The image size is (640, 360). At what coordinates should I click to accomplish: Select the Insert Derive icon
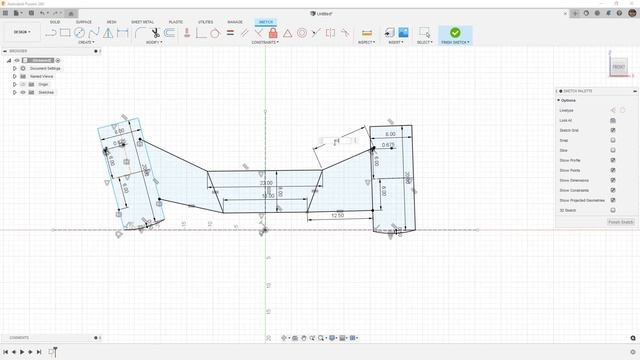point(389,33)
